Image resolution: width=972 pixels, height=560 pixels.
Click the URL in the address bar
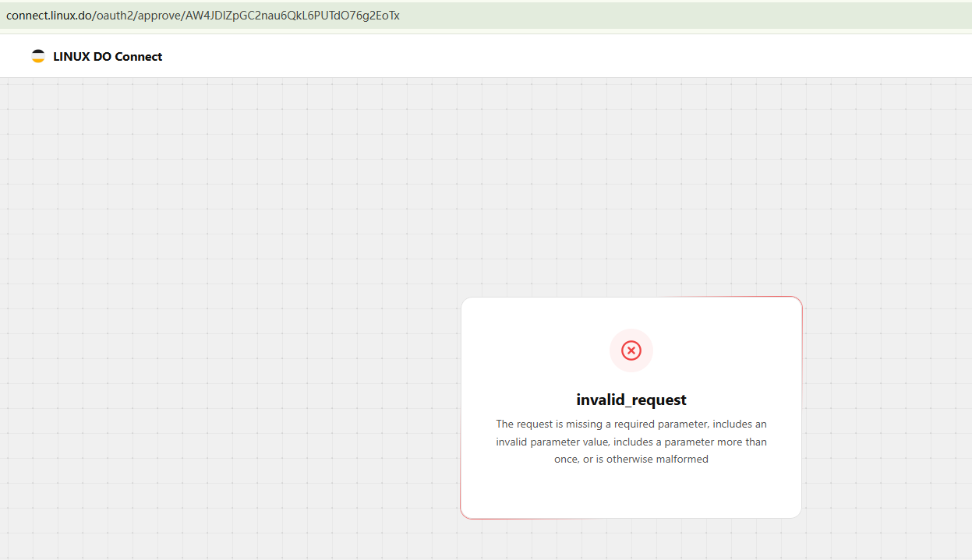pyautogui.click(x=203, y=16)
